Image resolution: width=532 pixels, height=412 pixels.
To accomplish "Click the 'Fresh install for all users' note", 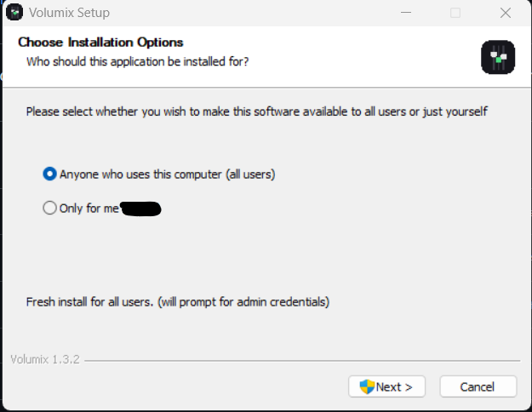I will (x=178, y=301).
